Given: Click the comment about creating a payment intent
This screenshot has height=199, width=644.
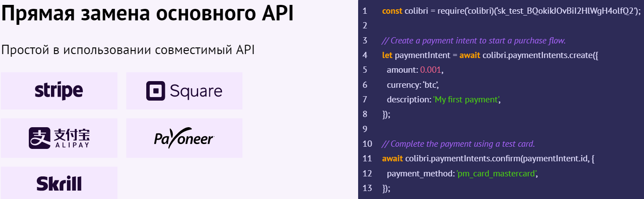Looking at the screenshot, I should [474, 40].
